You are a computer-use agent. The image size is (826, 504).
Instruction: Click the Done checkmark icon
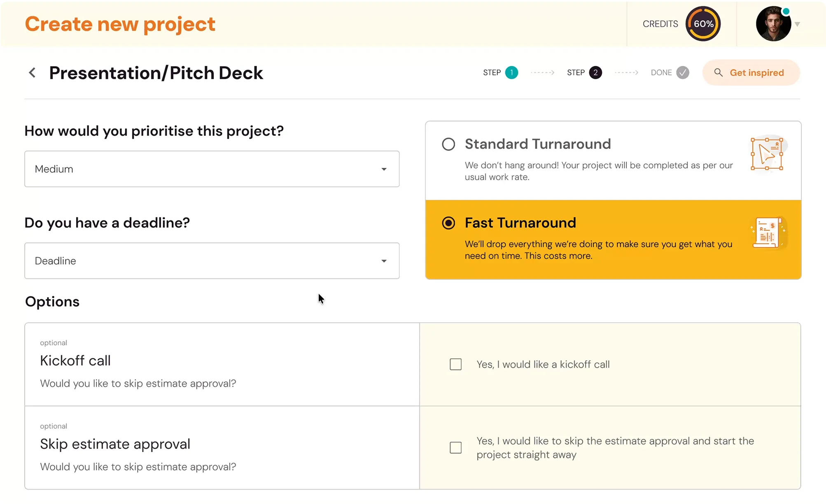coord(682,72)
